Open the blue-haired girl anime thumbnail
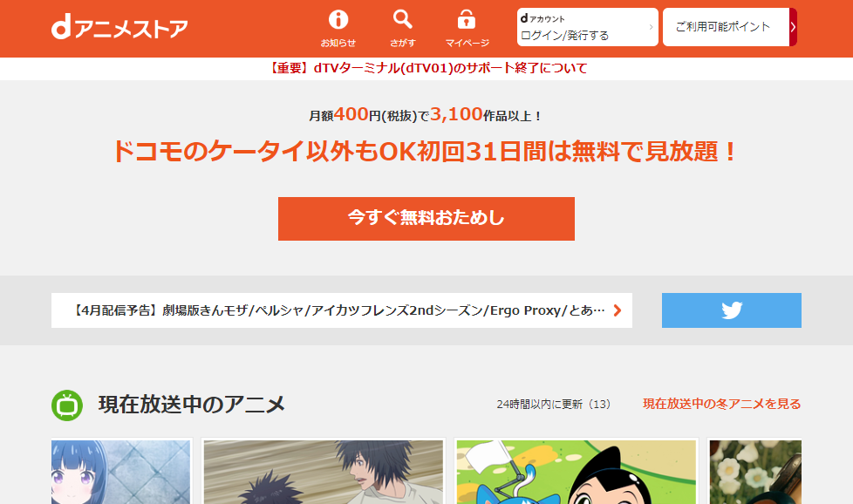Screen dimensions: 853x504 (120, 472)
